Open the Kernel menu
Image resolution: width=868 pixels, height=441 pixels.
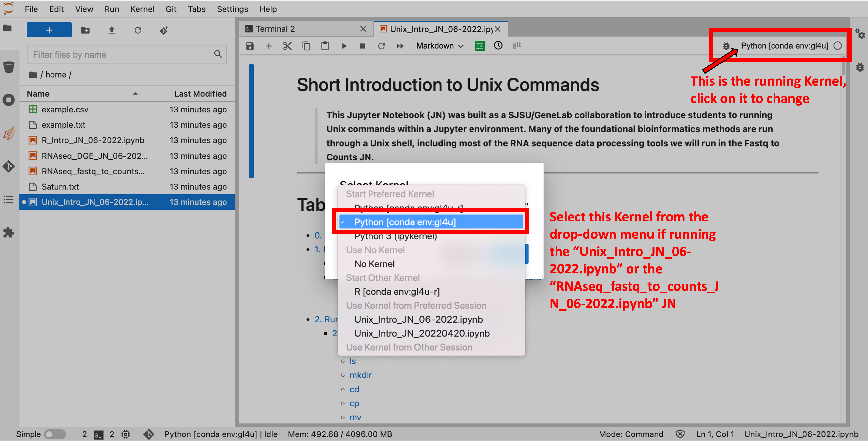(x=142, y=9)
